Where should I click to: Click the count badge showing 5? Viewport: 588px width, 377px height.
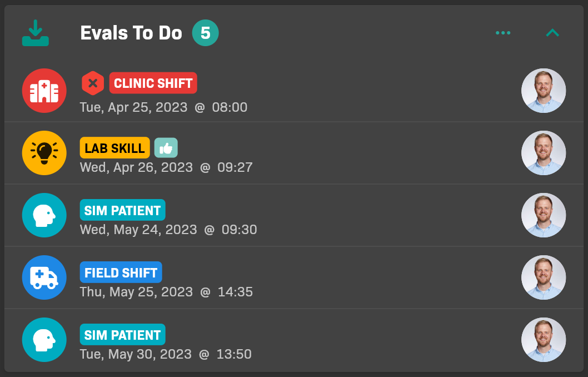(x=205, y=33)
